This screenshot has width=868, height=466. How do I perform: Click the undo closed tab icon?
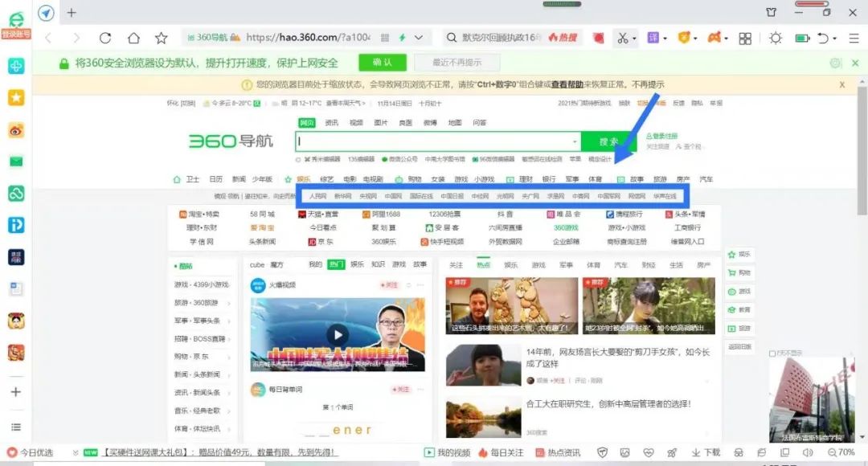[823, 39]
